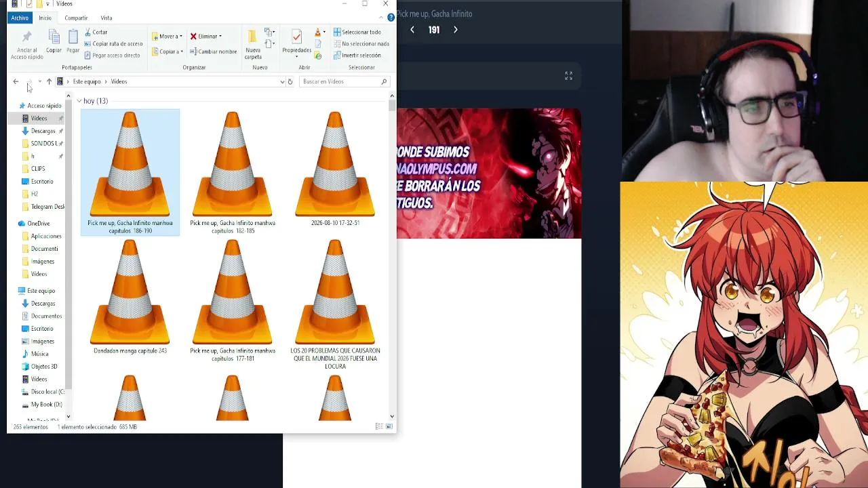Go up one folder level with up arrow
This screenshot has height=488, width=868.
pos(49,81)
